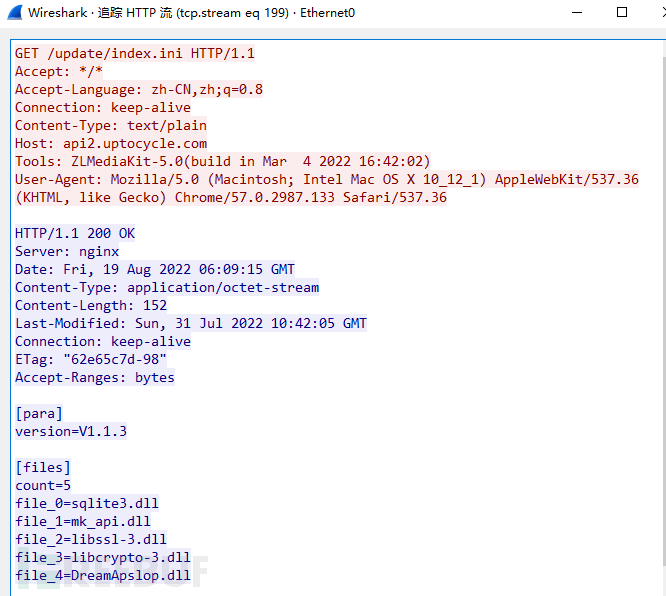
Task: Minimize the Follow HTTP Stream window
Action: (577, 12)
